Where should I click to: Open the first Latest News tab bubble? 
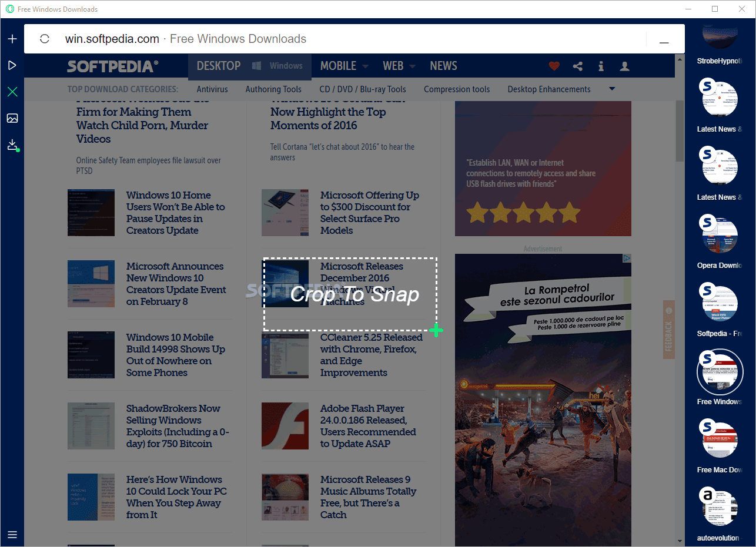(x=720, y=100)
